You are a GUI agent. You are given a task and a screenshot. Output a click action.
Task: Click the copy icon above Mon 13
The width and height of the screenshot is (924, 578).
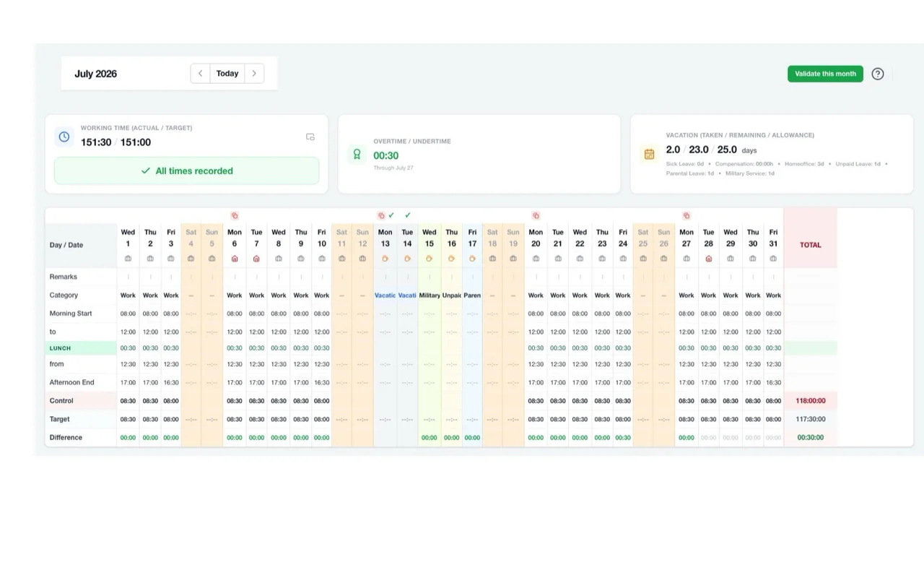(x=381, y=215)
